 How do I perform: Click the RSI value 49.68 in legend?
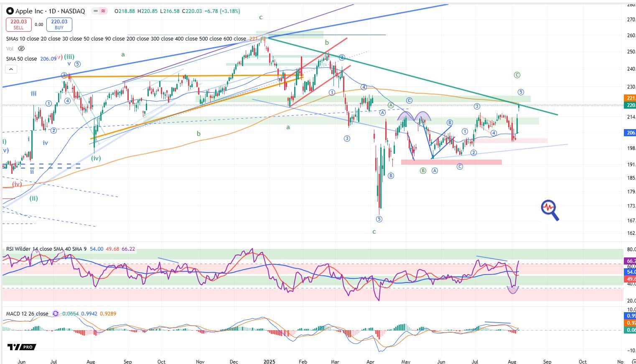point(112,249)
